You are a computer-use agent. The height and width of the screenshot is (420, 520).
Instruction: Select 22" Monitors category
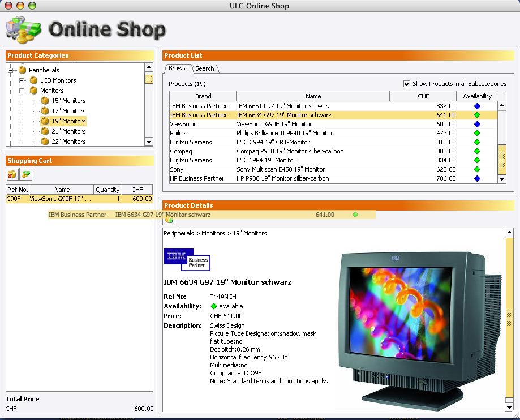(68, 142)
